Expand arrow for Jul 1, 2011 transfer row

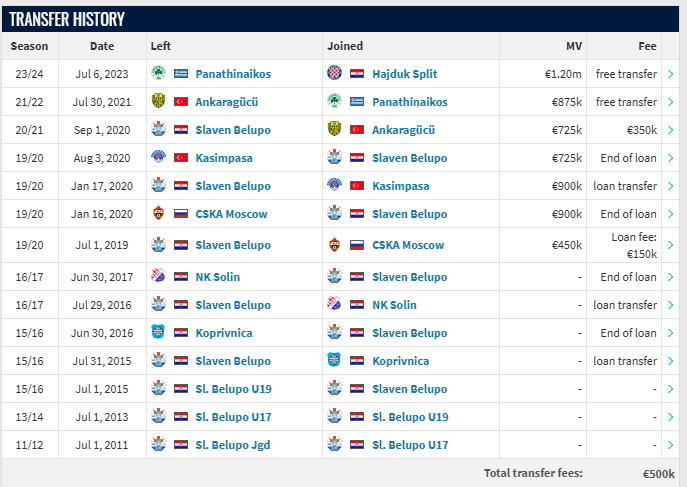[x=670, y=445]
